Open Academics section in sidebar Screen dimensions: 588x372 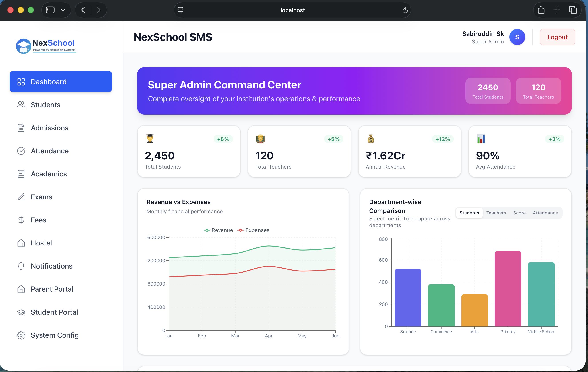click(x=61, y=174)
